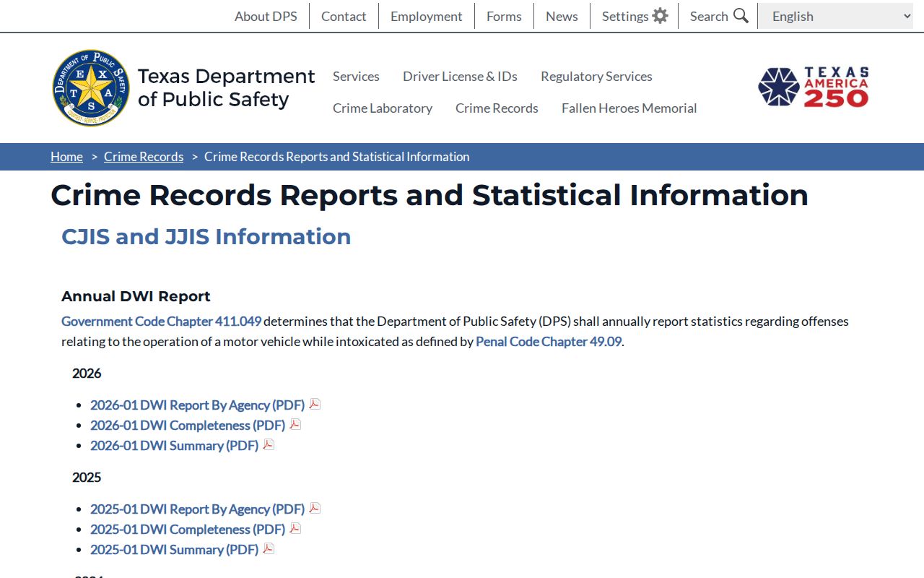Click the current breadcrumb page text
Viewport: 924px width, 578px height.
point(337,157)
